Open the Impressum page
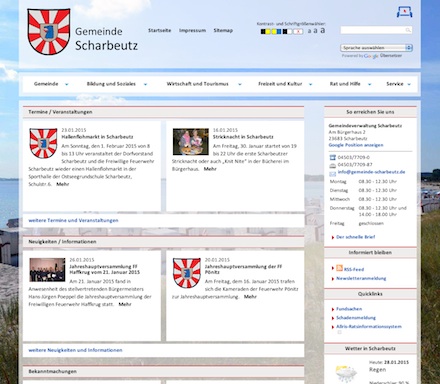Image resolution: width=440 pixels, height=384 pixels. click(x=192, y=30)
